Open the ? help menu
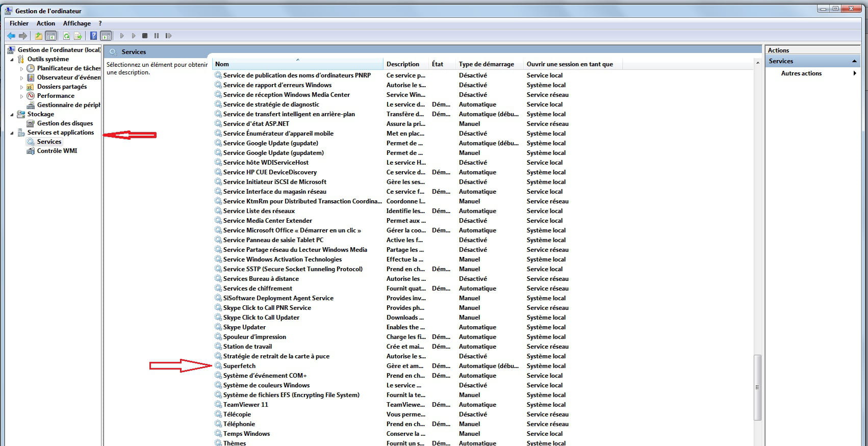868x446 pixels. point(100,23)
